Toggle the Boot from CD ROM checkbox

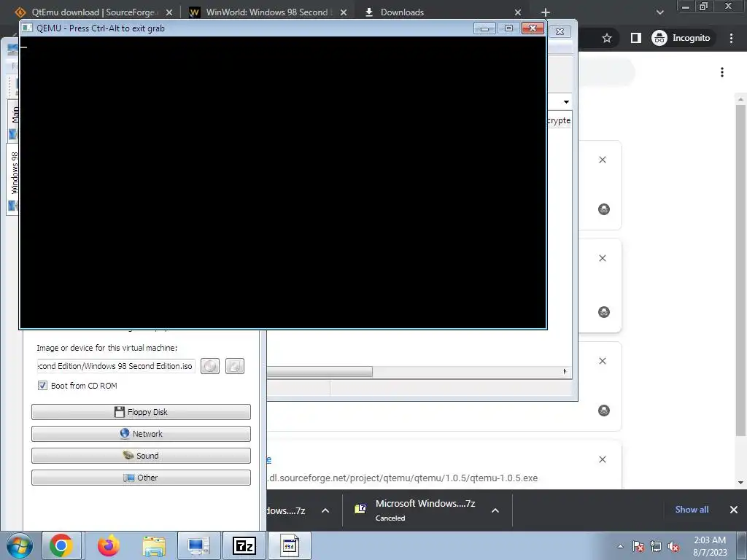42,386
